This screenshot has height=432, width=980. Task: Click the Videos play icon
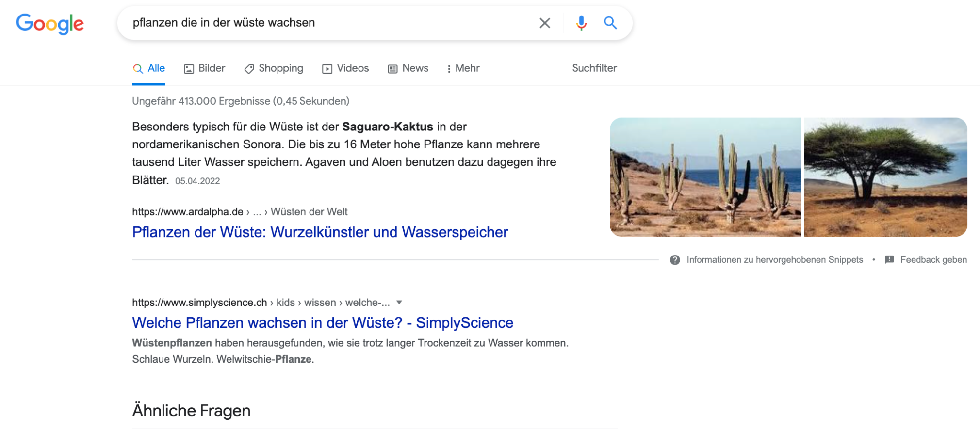tap(327, 68)
